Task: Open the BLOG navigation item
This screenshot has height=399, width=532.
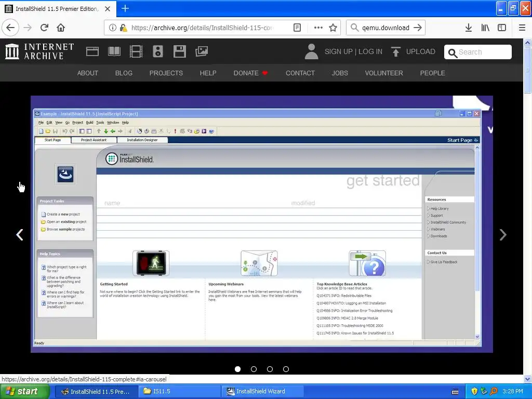Action: 124,73
